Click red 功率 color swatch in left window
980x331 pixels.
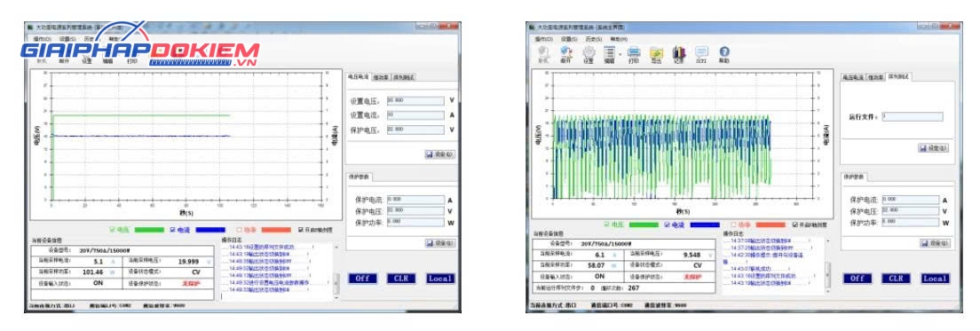coord(276,230)
